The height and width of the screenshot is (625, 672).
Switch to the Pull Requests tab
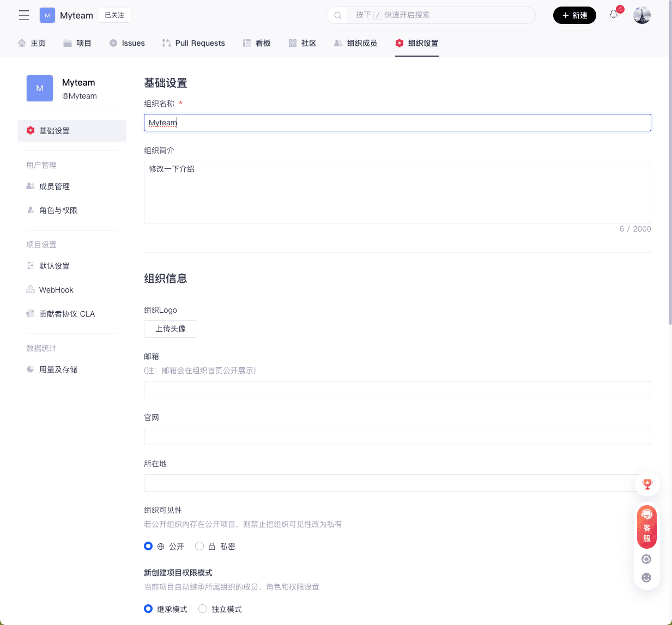(x=193, y=43)
